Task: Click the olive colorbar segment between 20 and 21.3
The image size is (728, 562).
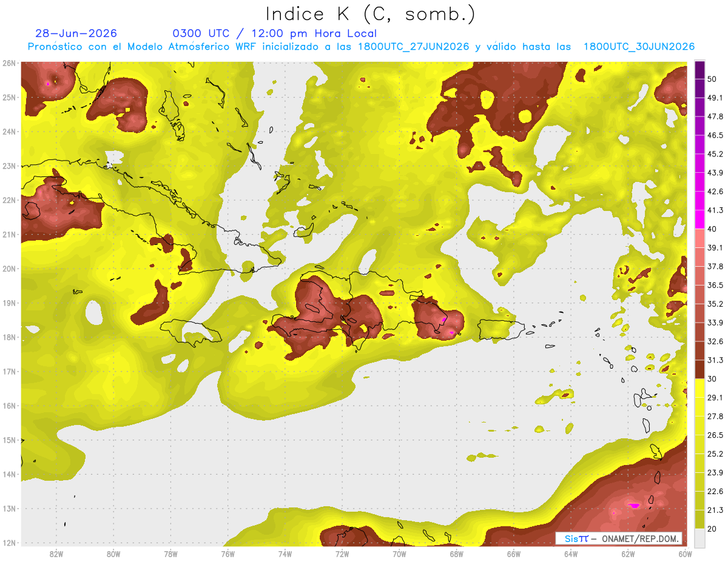Action: (700, 519)
